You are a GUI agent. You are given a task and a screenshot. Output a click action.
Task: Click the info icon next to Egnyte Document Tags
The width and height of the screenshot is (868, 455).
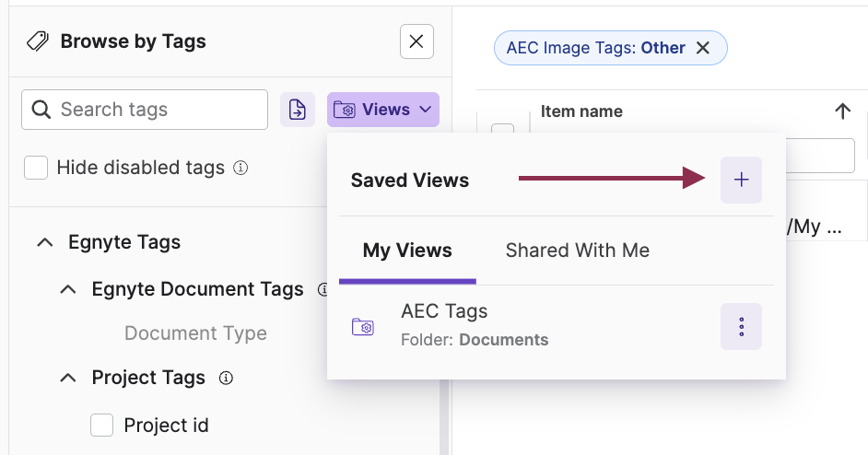point(323,289)
